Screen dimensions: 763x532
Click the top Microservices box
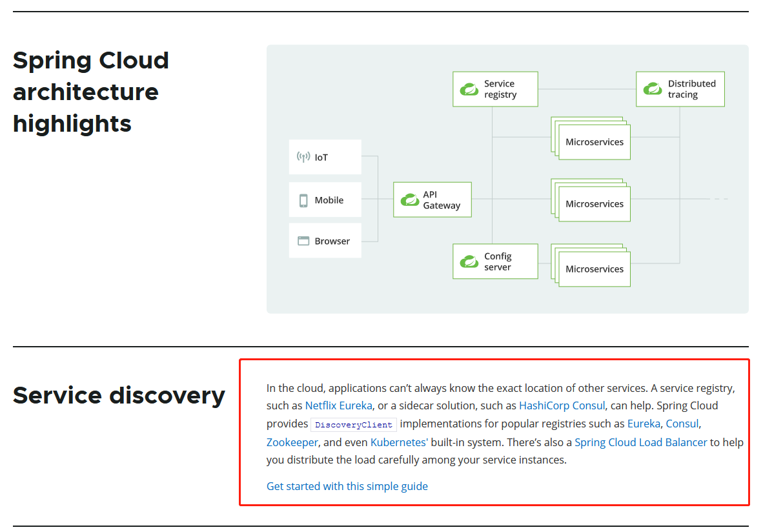[x=594, y=141]
